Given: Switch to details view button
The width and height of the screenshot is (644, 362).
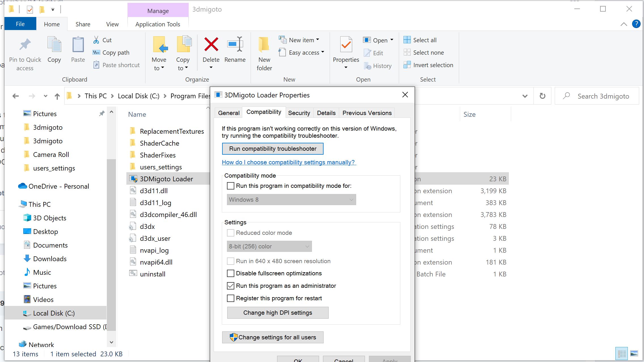Looking at the screenshot, I should coord(622,354).
